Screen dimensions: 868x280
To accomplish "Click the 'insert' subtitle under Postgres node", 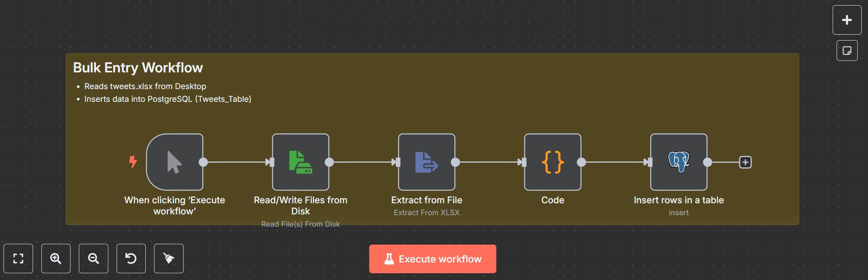I will [x=679, y=212].
